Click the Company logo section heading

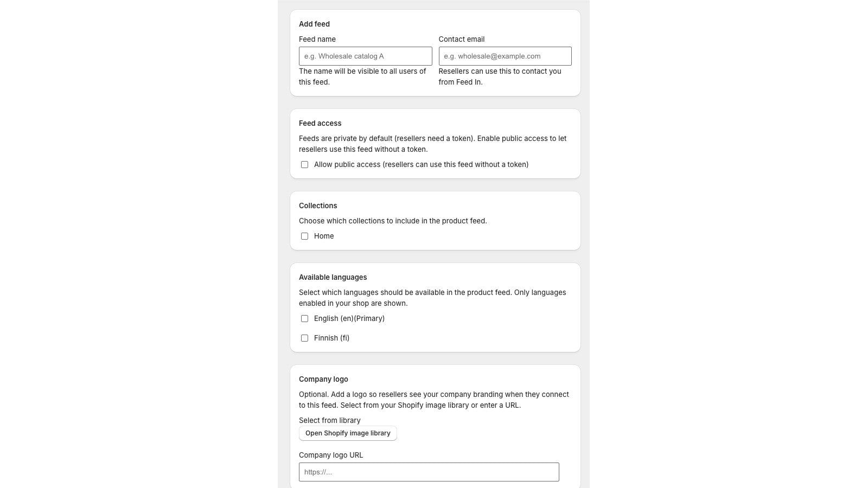point(323,379)
